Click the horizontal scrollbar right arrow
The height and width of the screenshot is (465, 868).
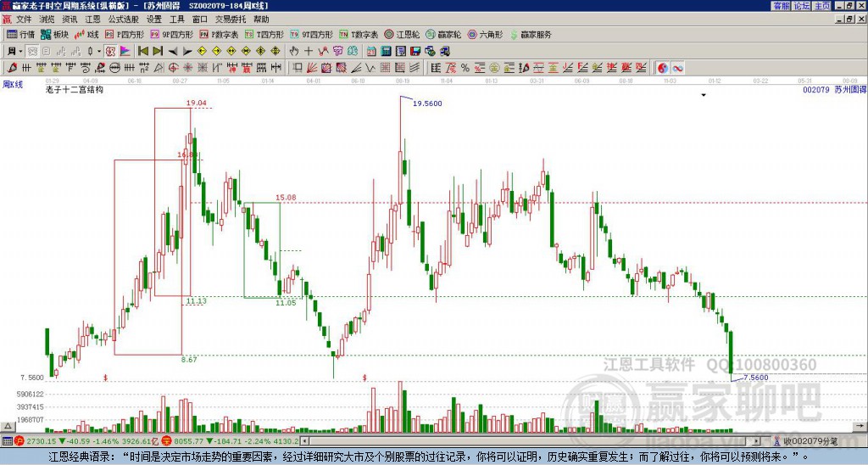click(x=757, y=441)
